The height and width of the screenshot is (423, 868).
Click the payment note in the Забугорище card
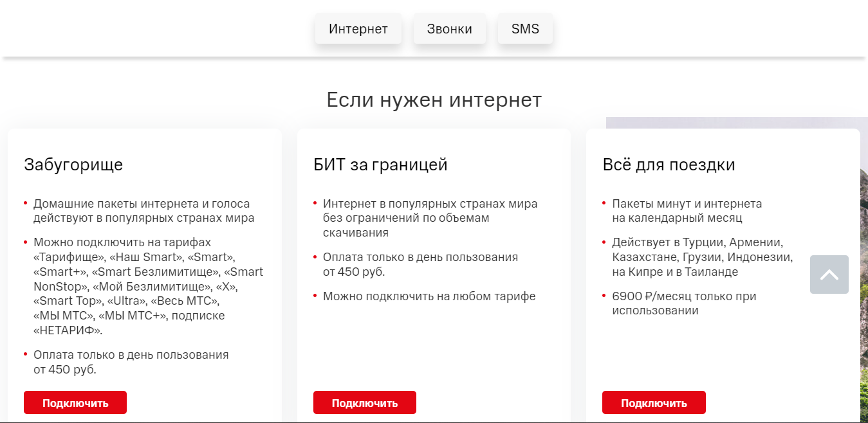(131, 362)
